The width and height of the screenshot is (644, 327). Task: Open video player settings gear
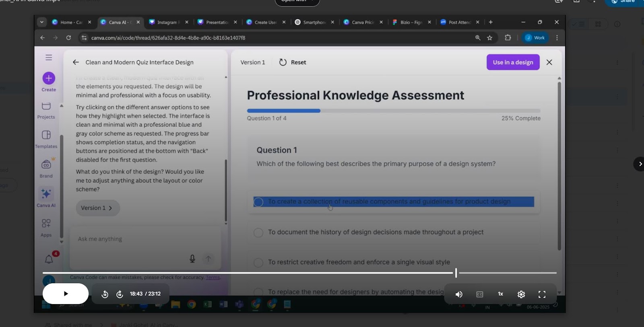point(521,294)
